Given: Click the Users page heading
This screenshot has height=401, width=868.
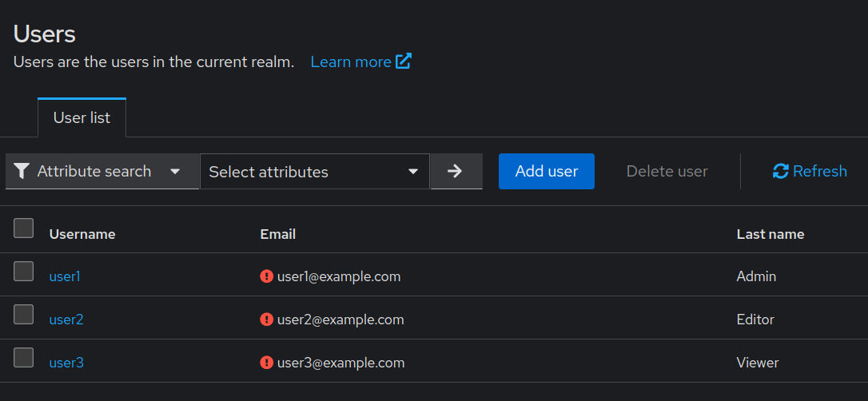Looking at the screenshot, I should [44, 34].
